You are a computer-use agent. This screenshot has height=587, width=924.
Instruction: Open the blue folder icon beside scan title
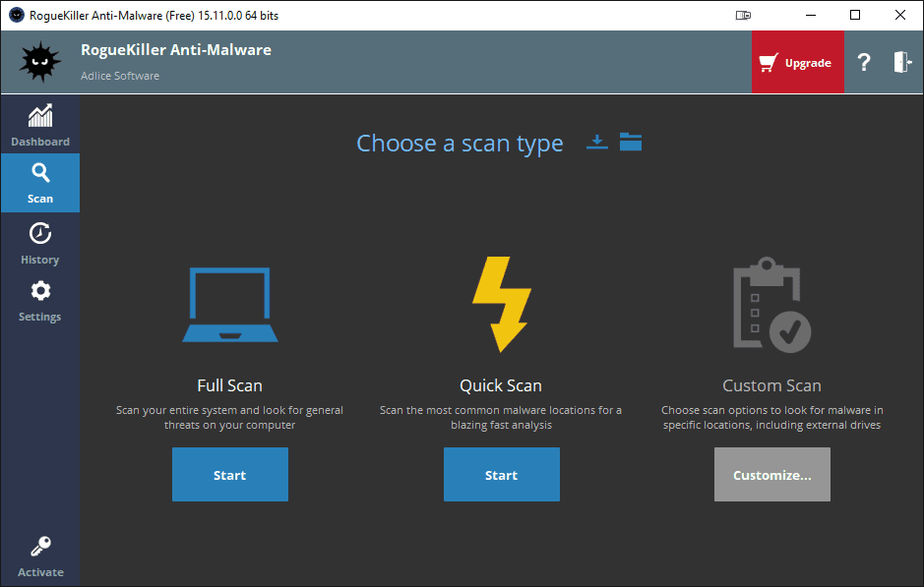point(631,142)
